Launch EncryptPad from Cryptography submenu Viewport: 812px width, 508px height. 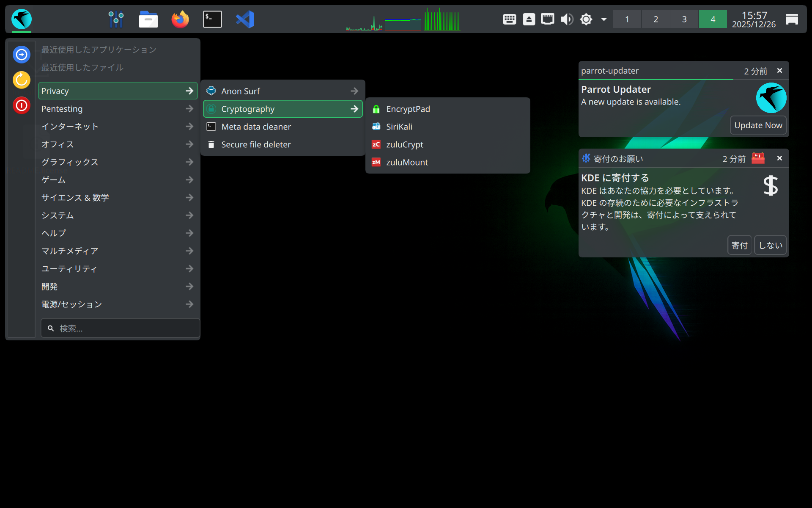point(408,109)
